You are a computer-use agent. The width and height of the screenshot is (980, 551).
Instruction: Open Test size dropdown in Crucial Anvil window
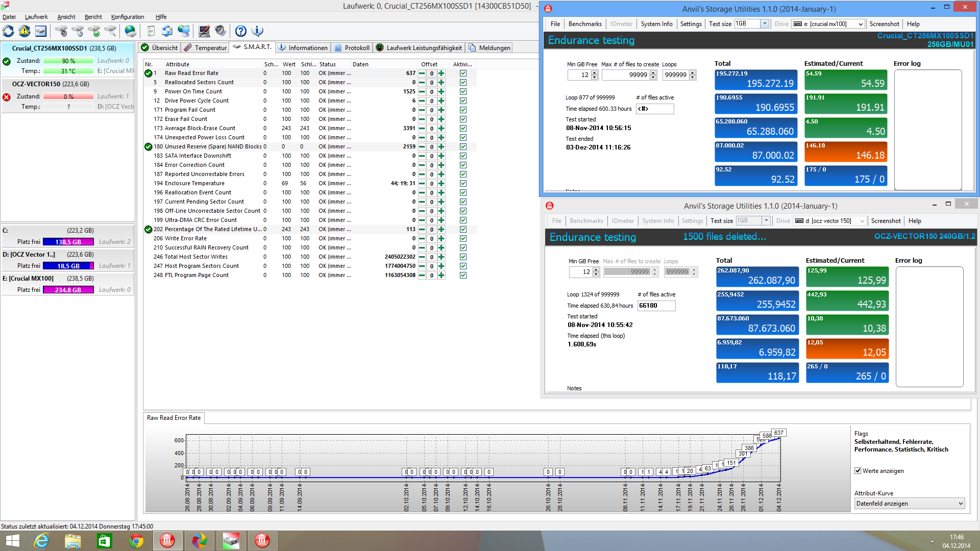tap(765, 24)
